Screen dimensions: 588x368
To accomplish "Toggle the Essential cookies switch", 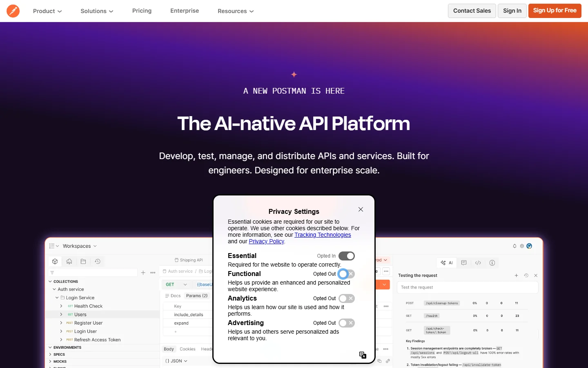I will (347, 256).
